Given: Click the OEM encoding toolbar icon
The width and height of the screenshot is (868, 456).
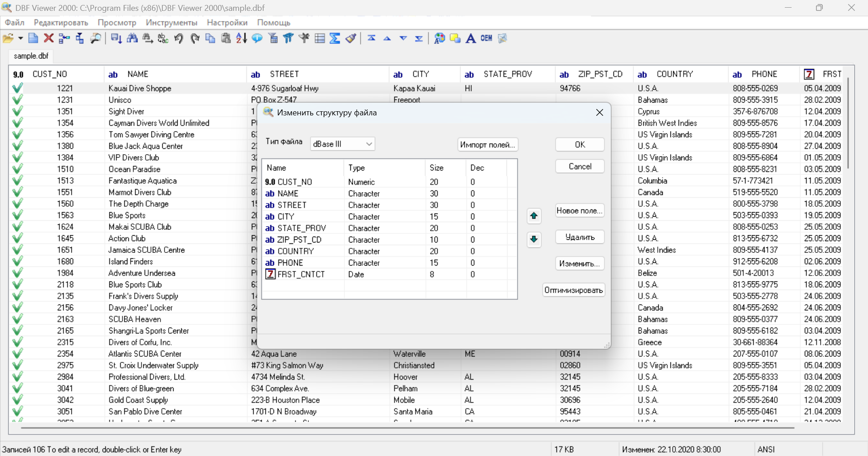Looking at the screenshot, I should tap(486, 38).
